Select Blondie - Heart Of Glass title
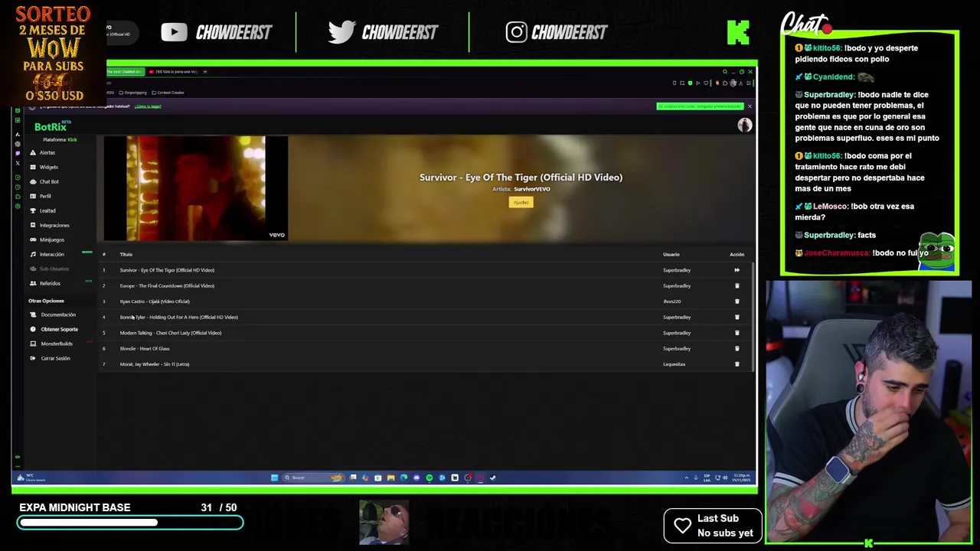Screen dimensions: 980x551 coord(145,348)
